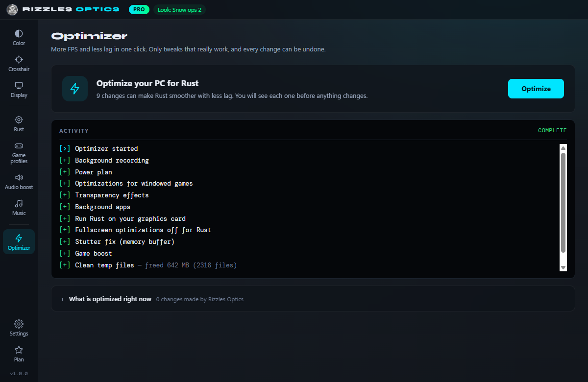Screen dimensions: 588x382
Task: Open Settings with the gear icon
Action: point(19,328)
